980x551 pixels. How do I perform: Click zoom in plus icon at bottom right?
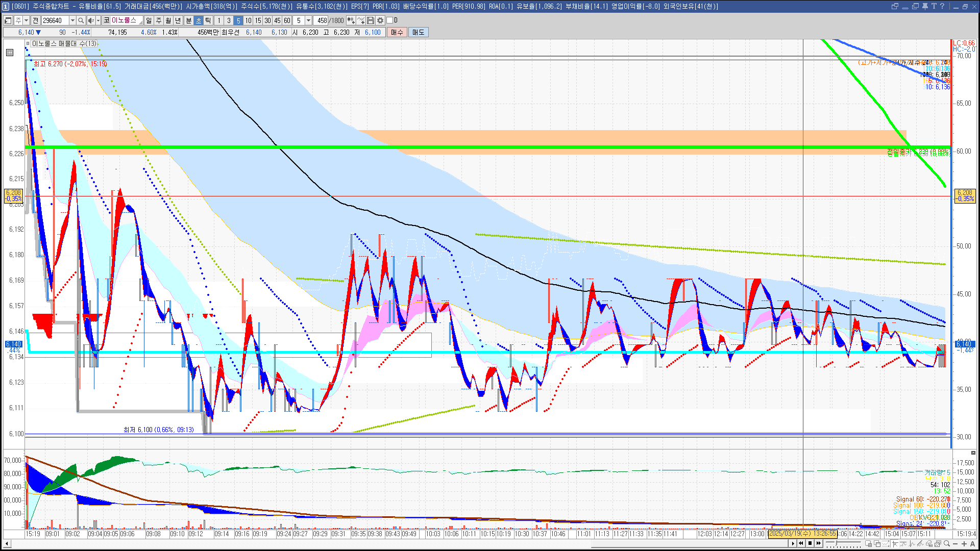(x=964, y=544)
